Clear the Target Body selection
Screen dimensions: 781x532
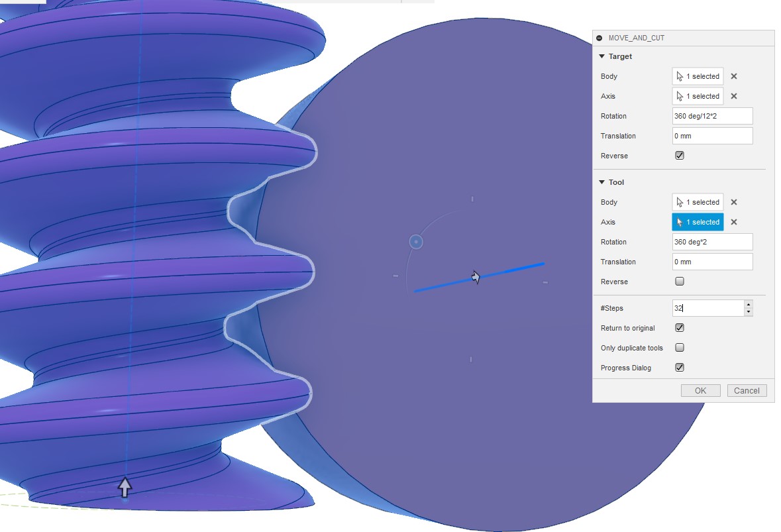[x=734, y=76]
